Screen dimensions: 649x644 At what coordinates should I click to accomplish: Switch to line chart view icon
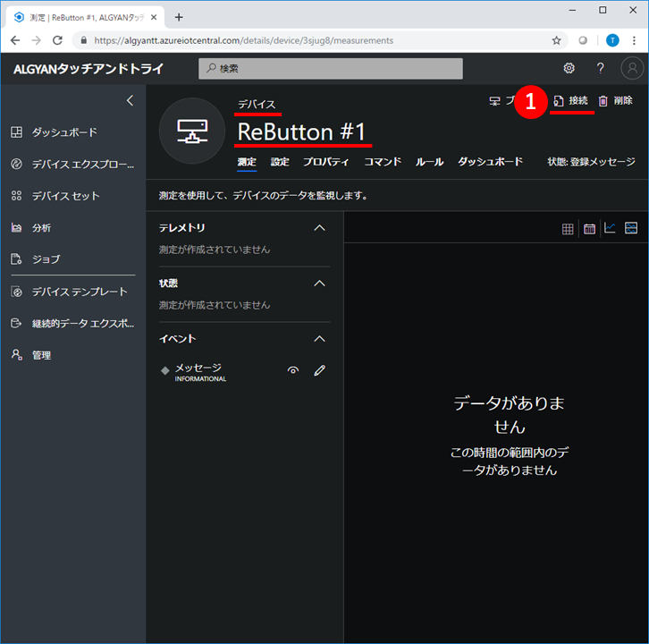610,228
